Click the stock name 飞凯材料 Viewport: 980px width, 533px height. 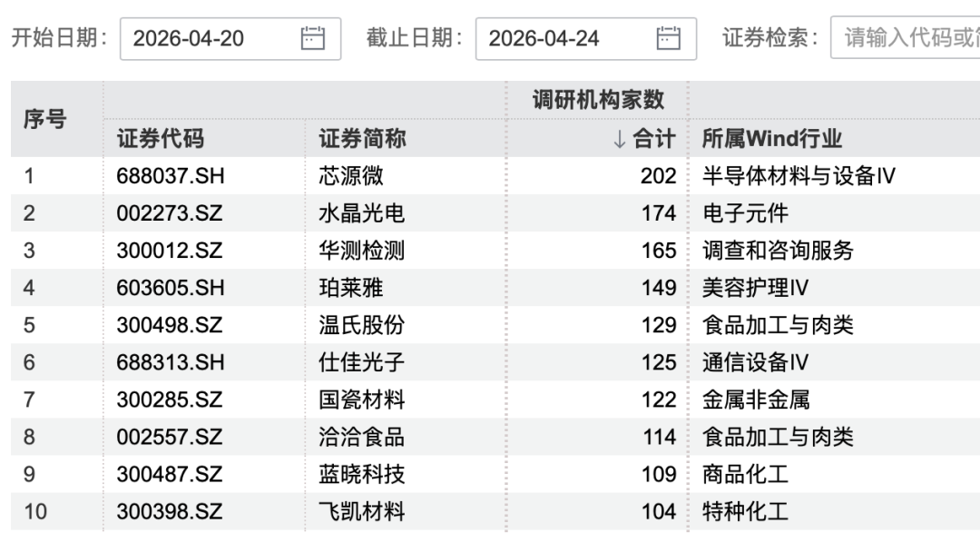[x=362, y=512]
